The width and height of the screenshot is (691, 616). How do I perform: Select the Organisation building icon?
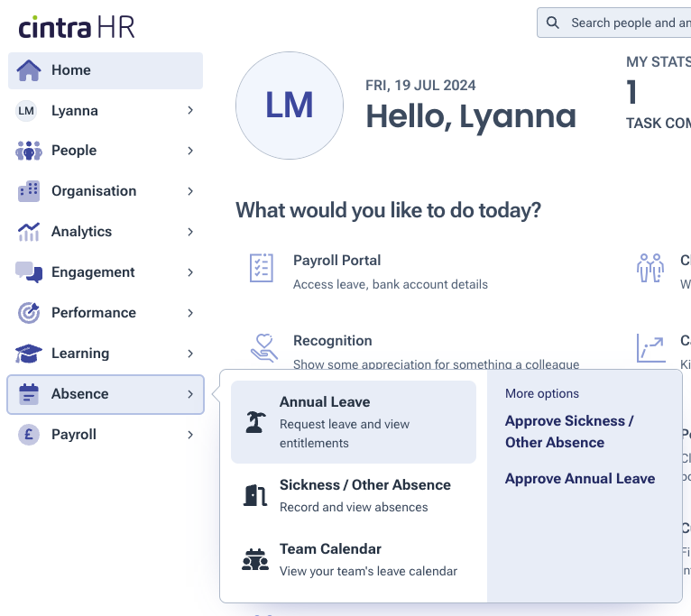[x=29, y=191]
